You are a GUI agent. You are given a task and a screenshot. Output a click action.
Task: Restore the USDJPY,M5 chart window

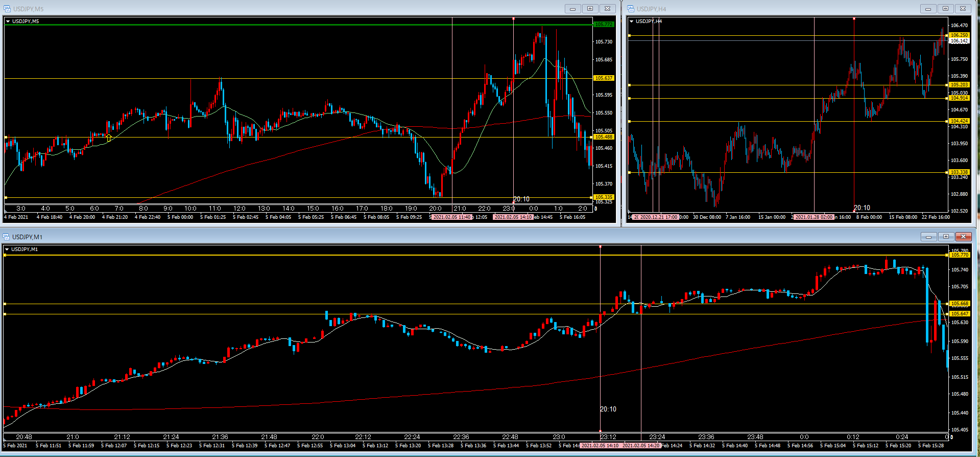click(x=590, y=9)
